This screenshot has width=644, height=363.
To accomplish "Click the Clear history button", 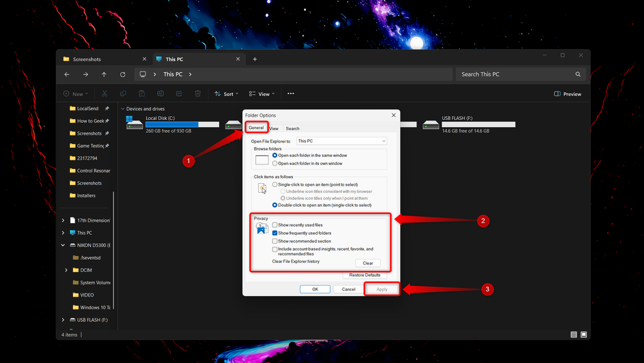I will pyautogui.click(x=368, y=263).
